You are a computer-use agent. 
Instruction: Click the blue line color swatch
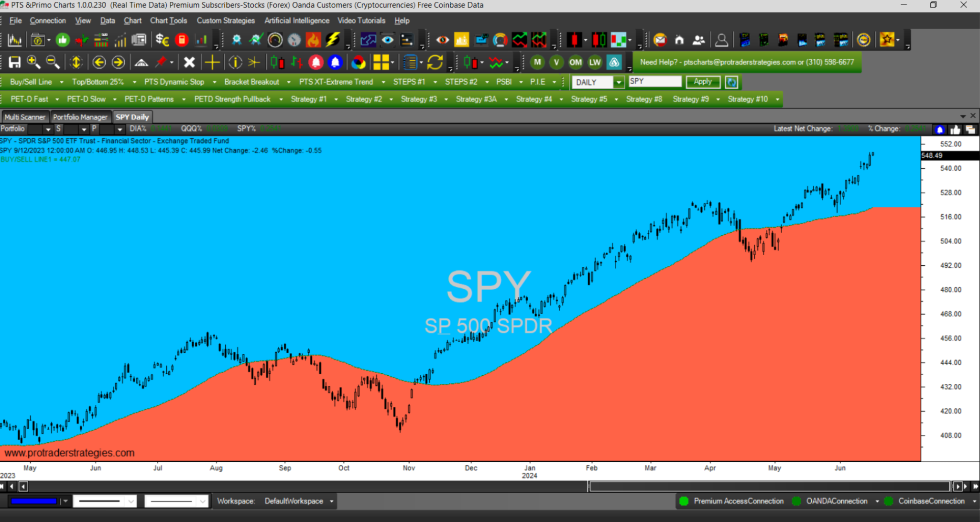(x=33, y=501)
